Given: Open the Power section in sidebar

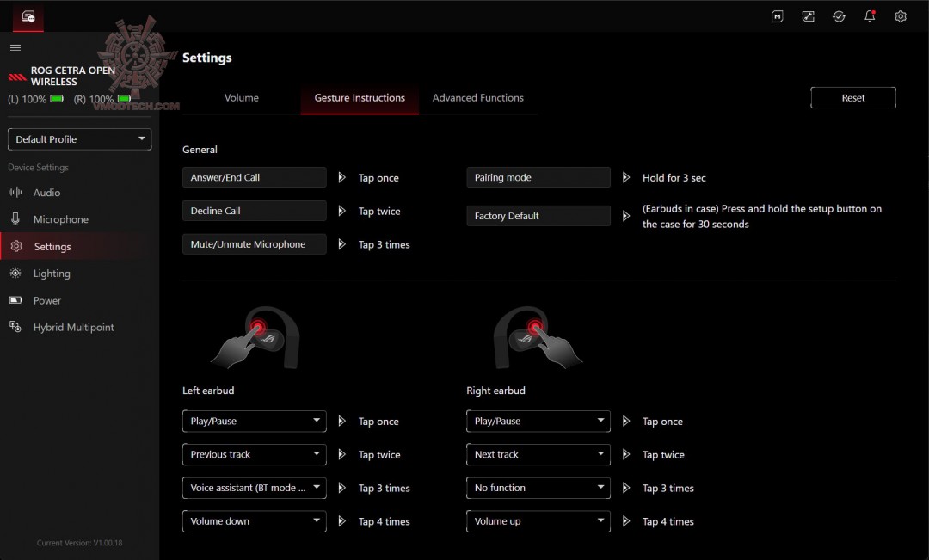Looking at the screenshot, I should click(x=47, y=300).
